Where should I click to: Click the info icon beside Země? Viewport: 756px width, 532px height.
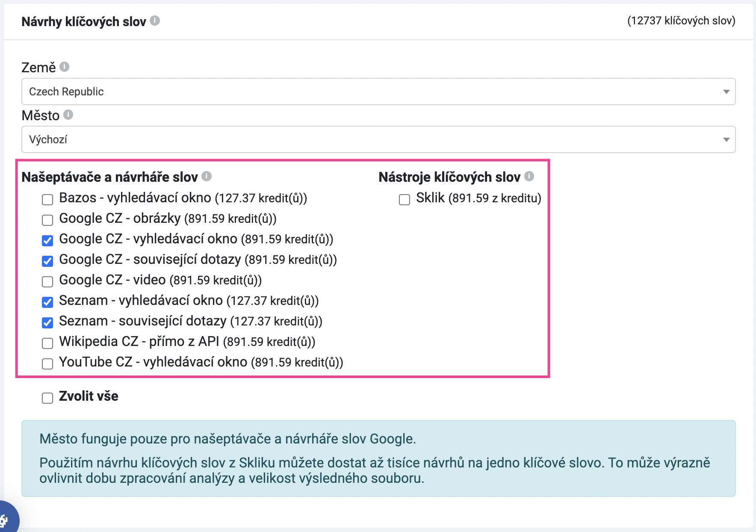64,67
